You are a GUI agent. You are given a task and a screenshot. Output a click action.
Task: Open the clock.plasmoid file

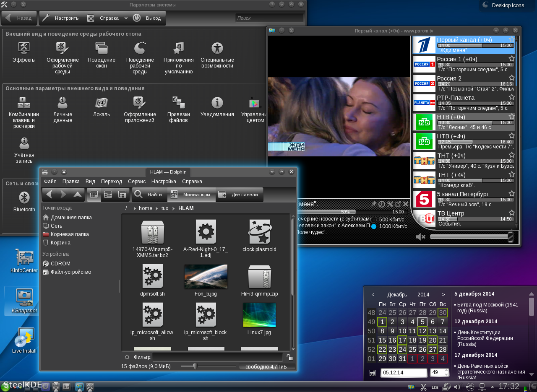tap(259, 232)
